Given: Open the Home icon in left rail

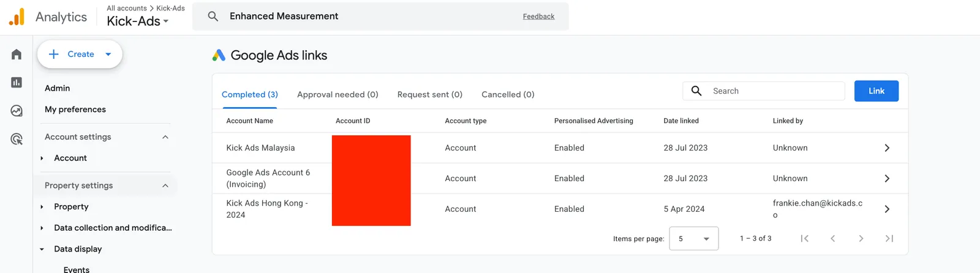Looking at the screenshot, I should pos(17,54).
